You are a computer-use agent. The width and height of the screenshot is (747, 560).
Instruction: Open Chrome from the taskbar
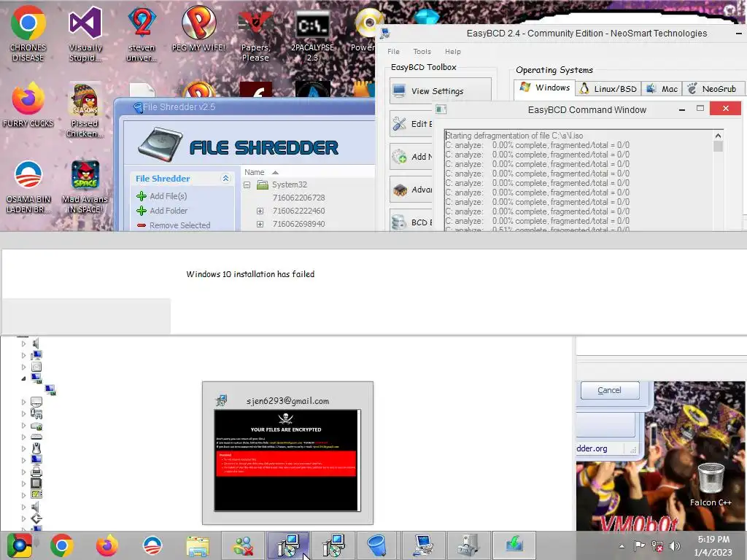tap(62, 545)
